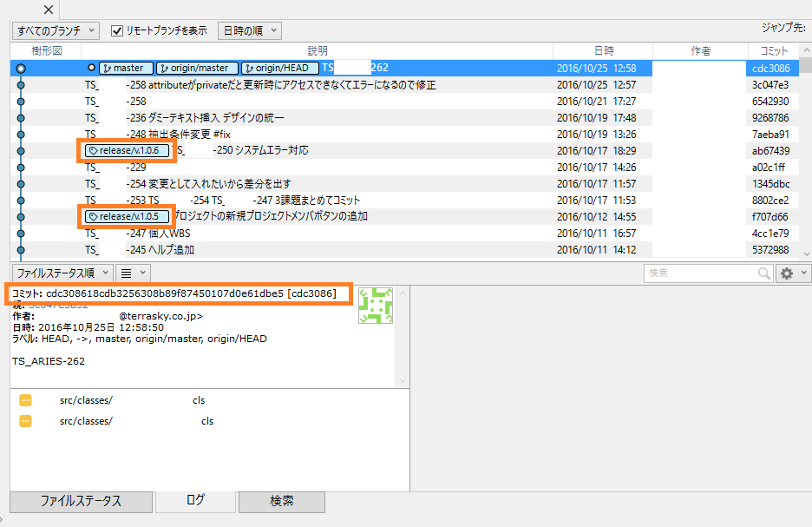
Task: Open the 検索 tab at the bottom
Action: pos(281,502)
